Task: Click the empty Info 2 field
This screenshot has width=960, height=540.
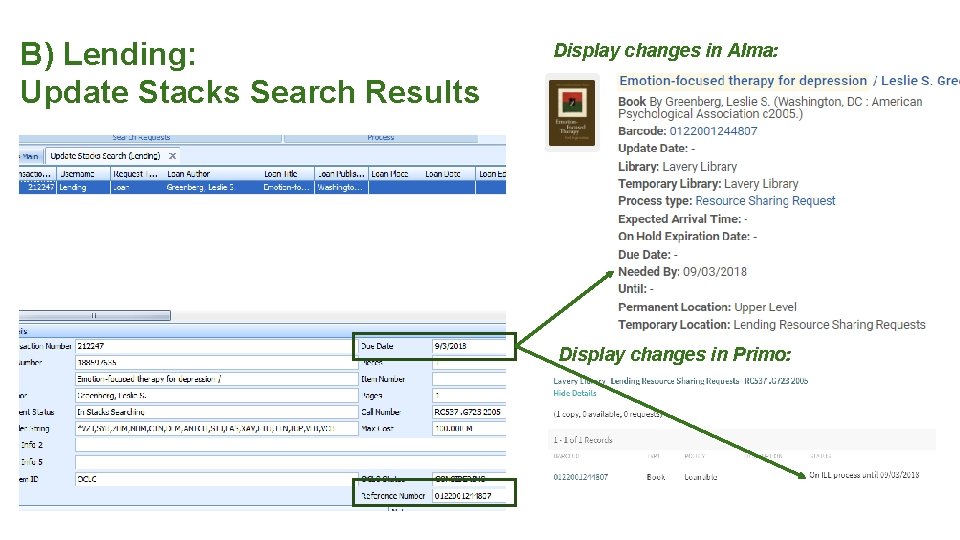Action: (x=290, y=445)
